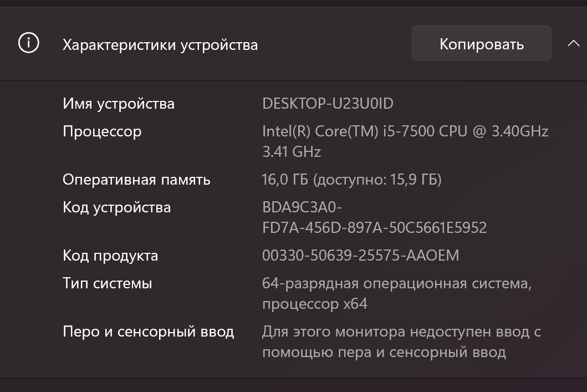587x392 pixels.
Task: Click the 16,0 ГБ memory value
Action: tap(351, 180)
